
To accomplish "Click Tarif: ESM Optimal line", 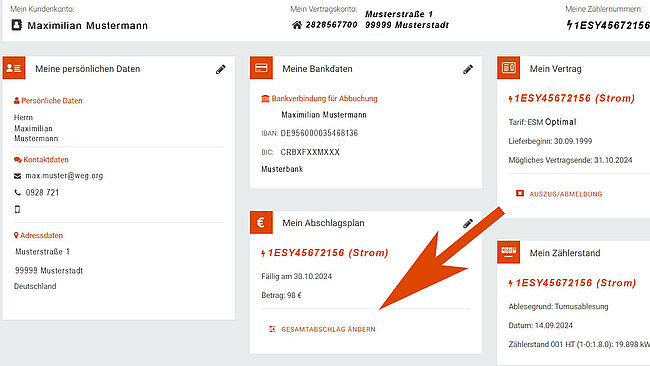I will [x=542, y=122].
